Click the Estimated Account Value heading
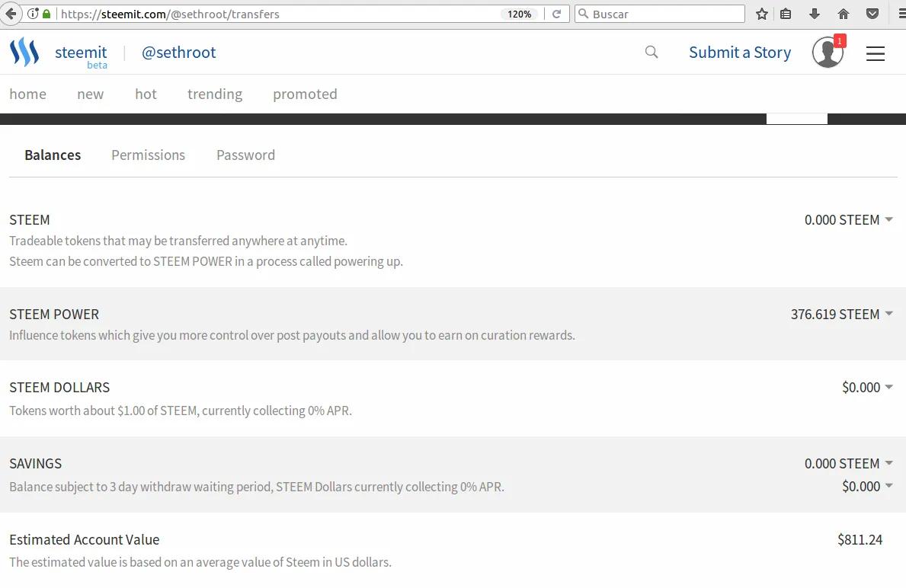 [x=85, y=539]
